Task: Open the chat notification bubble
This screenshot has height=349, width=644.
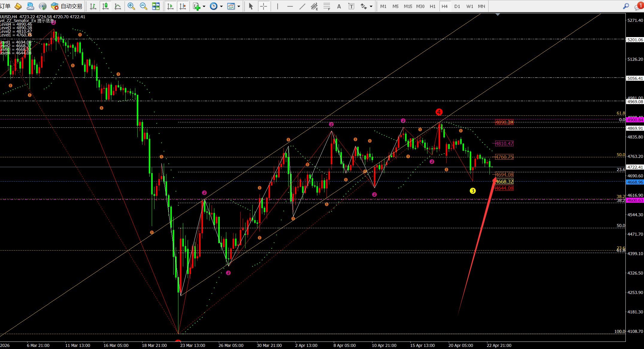Action: (639, 6)
